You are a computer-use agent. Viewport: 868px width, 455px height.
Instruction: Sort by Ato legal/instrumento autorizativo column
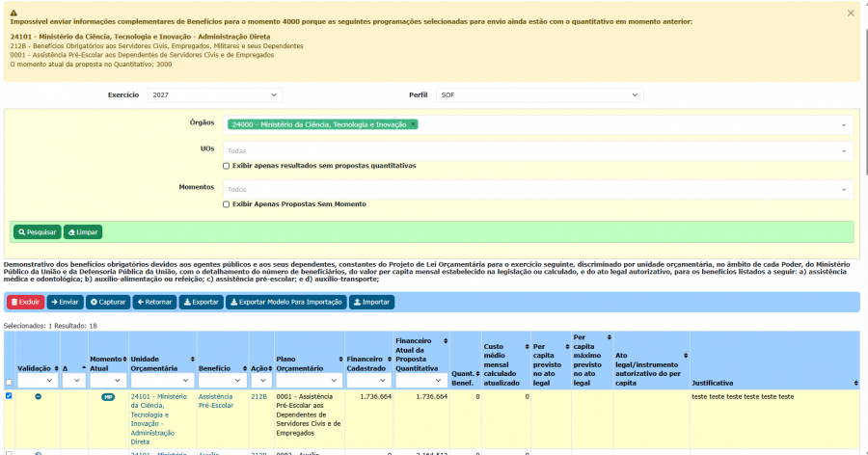(x=686, y=356)
